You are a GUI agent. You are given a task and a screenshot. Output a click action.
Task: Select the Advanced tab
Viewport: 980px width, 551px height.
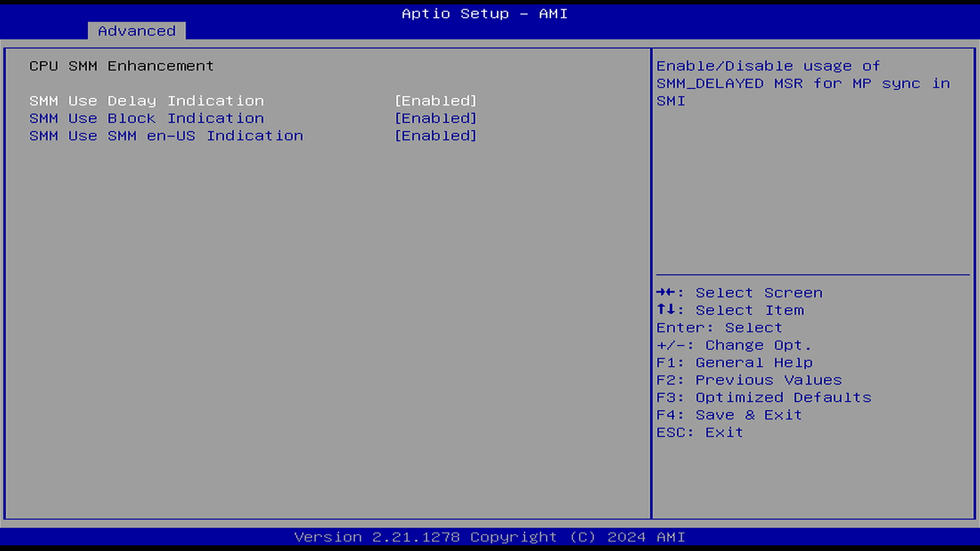136,31
